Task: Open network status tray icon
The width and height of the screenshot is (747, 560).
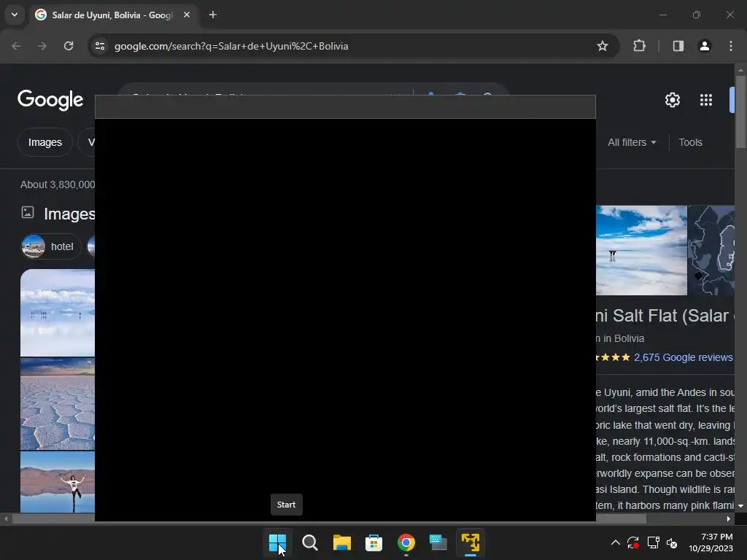Action: (x=653, y=542)
